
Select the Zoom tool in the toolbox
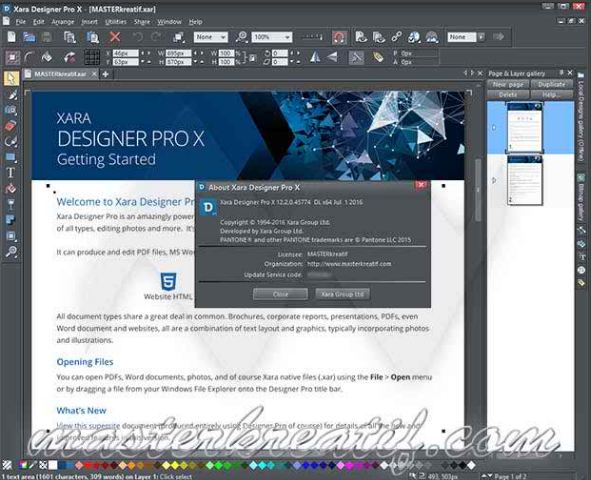click(11, 252)
